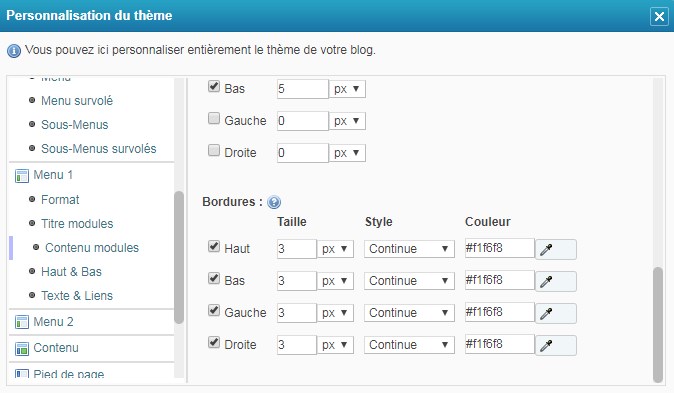Screen dimensions: 674x393
Task: Click the Bas border size field
Action: click(x=297, y=281)
